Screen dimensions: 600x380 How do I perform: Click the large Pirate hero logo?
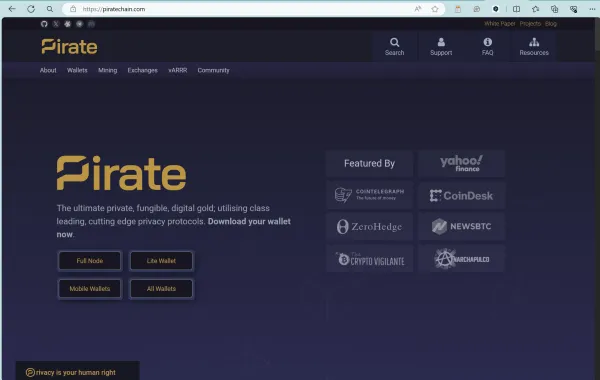click(x=121, y=173)
